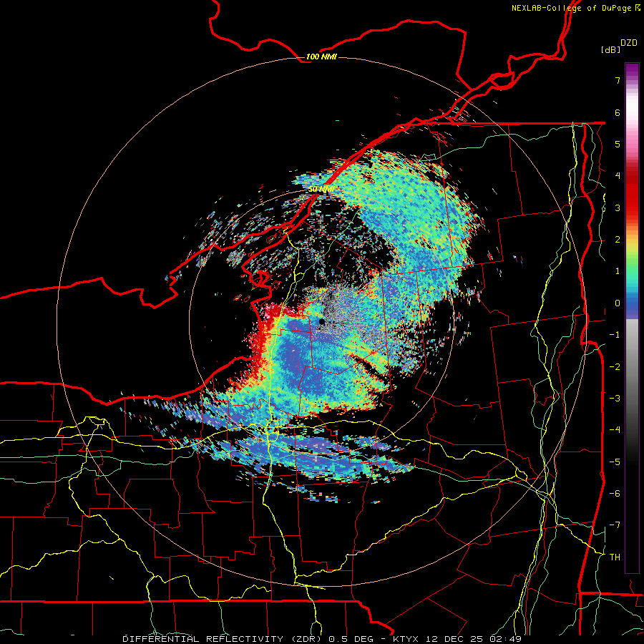Click the -5 value on color scale
Image resolution: width=644 pixels, height=644 pixels.
pyautogui.click(x=615, y=462)
